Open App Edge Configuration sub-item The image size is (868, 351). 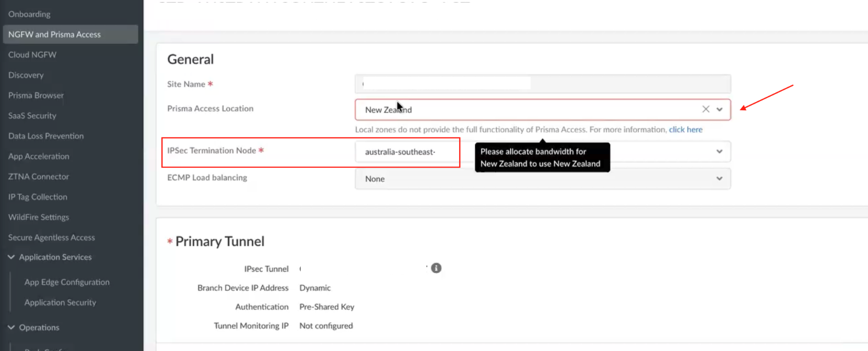[x=67, y=282]
